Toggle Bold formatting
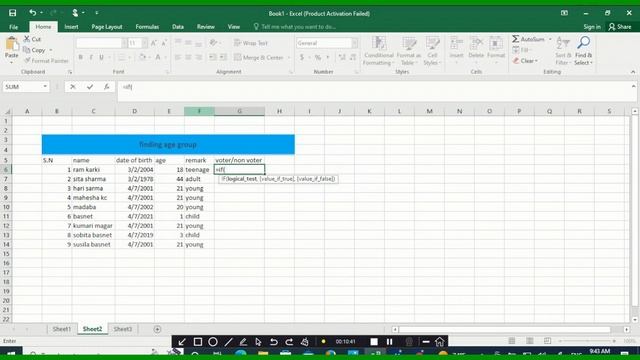This screenshot has width=640, height=360. pos(81,57)
